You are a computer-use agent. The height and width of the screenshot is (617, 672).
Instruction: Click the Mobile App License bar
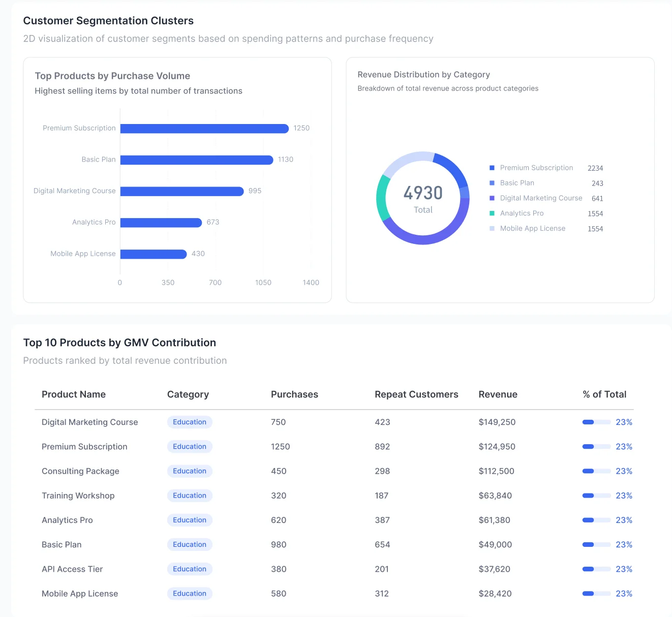pyautogui.click(x=152, y=254)
